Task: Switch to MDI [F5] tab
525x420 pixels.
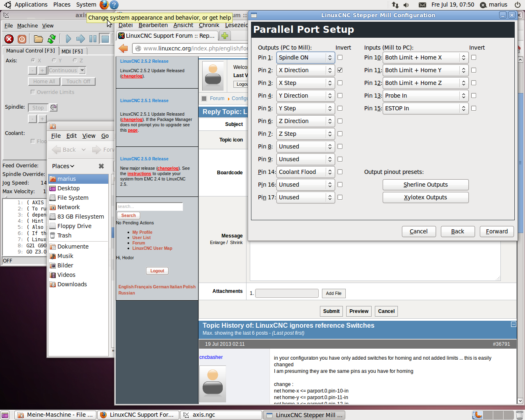Action: [72, 51]
